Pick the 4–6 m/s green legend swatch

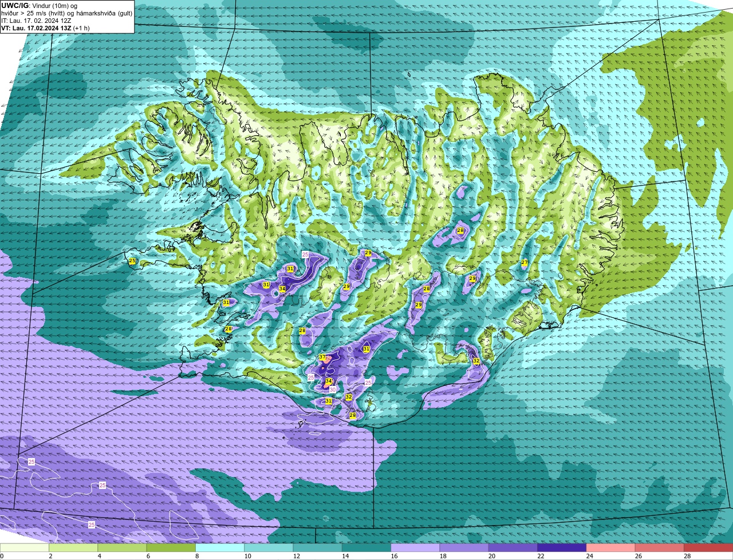point(122,547)
